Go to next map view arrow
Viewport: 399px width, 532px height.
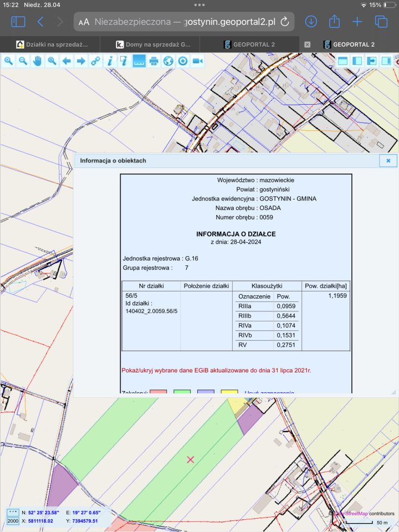81,61
